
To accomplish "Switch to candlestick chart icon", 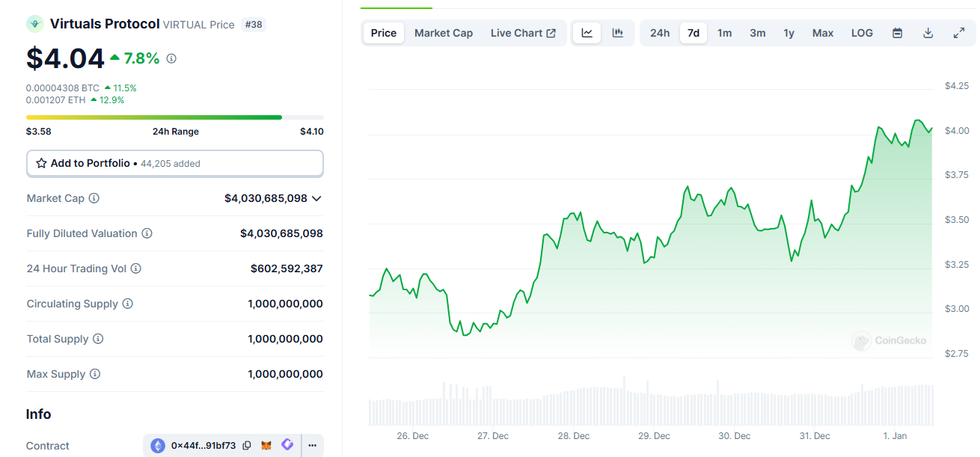I will (x=618, y=33).
